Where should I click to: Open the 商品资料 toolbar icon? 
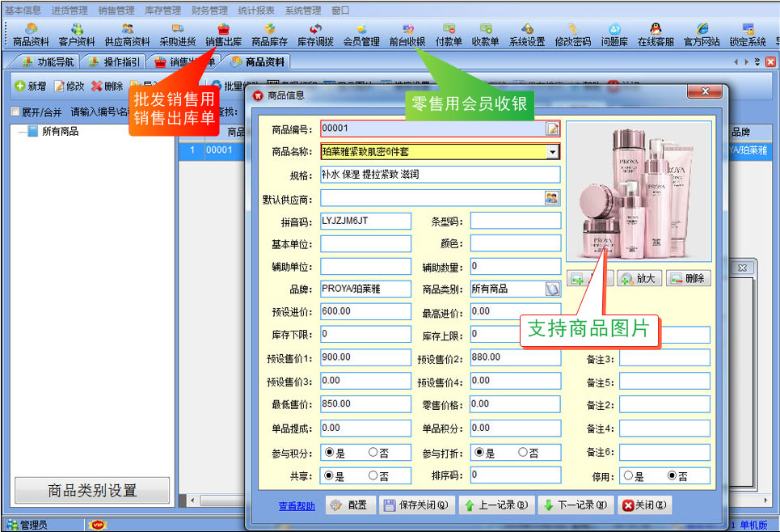31,35
